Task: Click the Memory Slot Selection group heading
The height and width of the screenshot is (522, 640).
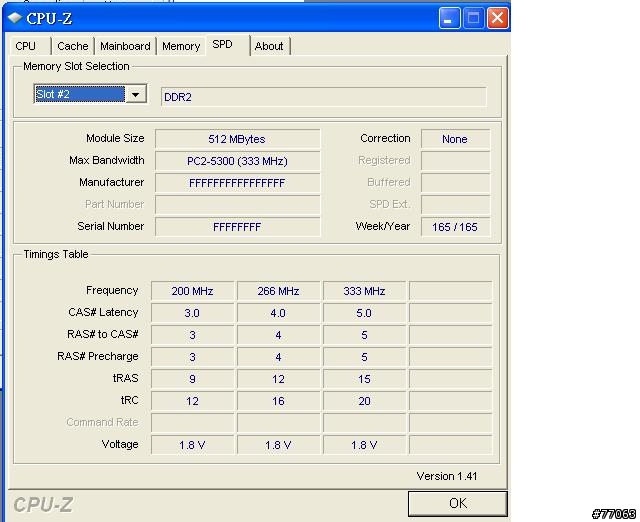Action: coord(76,66)
